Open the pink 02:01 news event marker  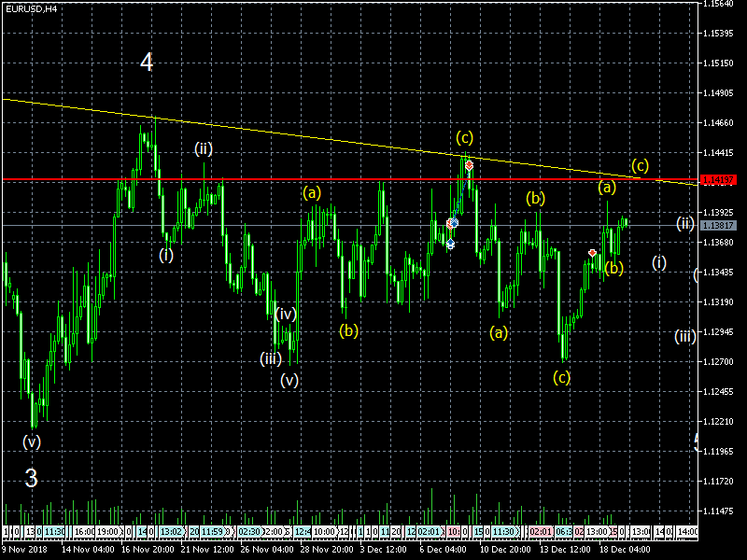(541, 531)
